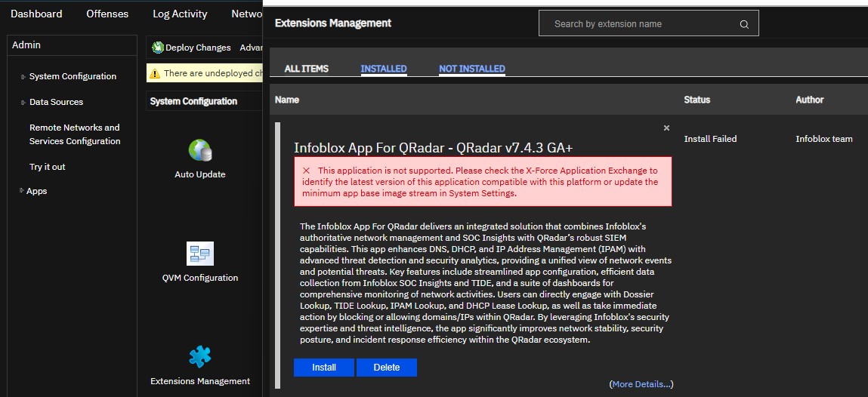Screen dimensions: 868x397
Task: Open the Auto Update globe icon
Action: pyautogui.click(x=200, y=150)
